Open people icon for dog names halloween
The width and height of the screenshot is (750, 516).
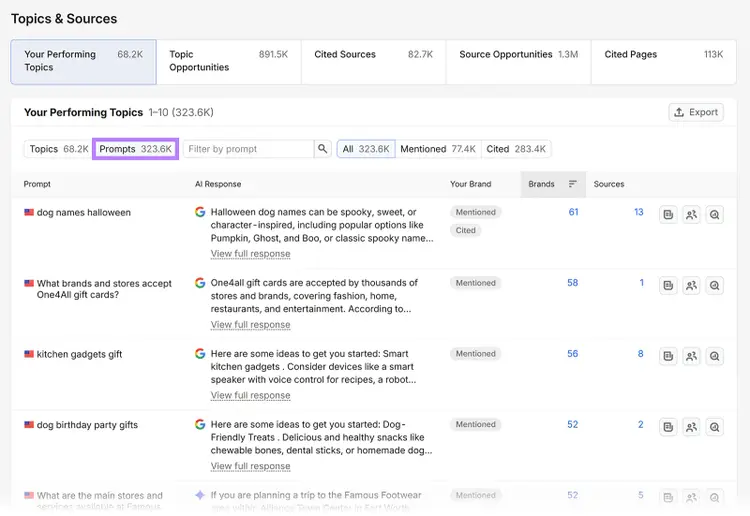[x=691, y=215]
